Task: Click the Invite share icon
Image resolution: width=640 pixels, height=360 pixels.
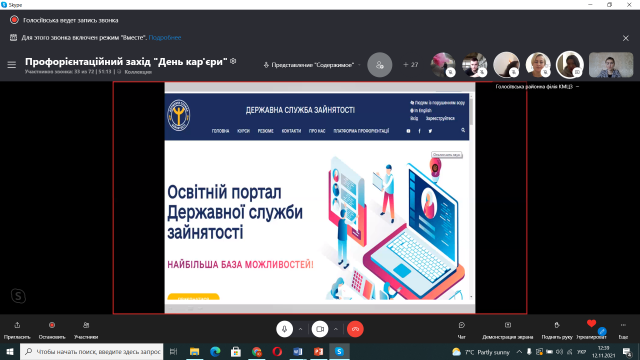Action: 17,325
